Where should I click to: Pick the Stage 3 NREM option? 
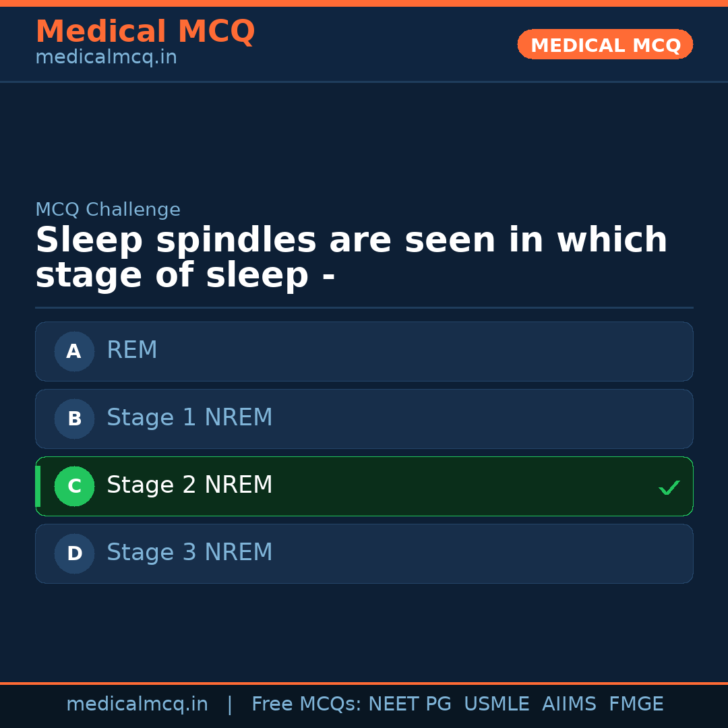point(364,553)
